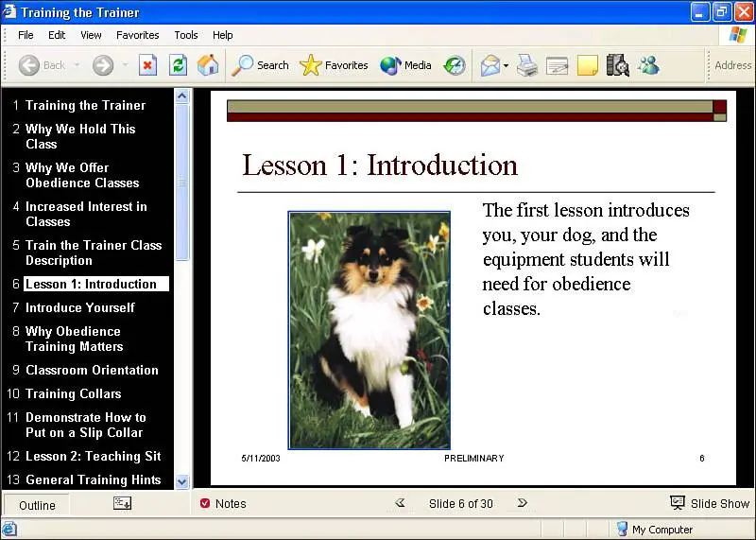Click the Slide 6 of 30 indicator
756x540 pixels.
(461, 503)
